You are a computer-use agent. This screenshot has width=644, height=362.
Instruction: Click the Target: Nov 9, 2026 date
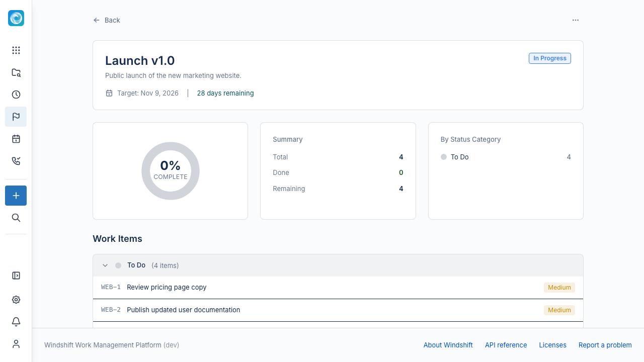click(x=148, y=93)
